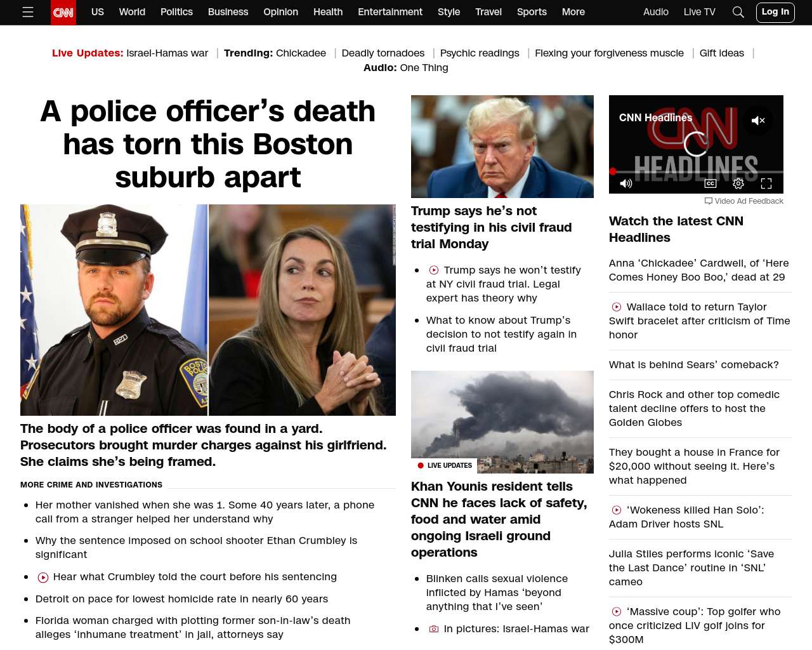Click camera icon beside In pictures link
This screenshot has height=650, width=812.
(434, 629)
